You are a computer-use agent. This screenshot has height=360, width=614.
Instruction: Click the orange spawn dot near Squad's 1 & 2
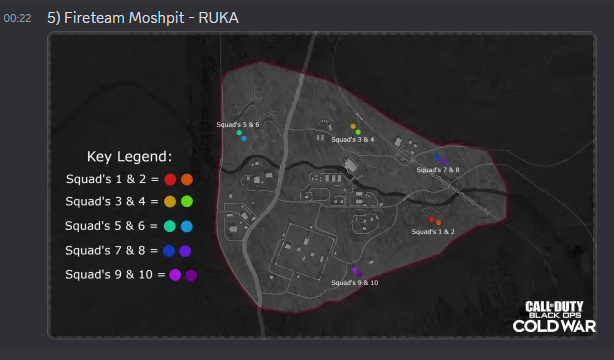tap(438, 223)
